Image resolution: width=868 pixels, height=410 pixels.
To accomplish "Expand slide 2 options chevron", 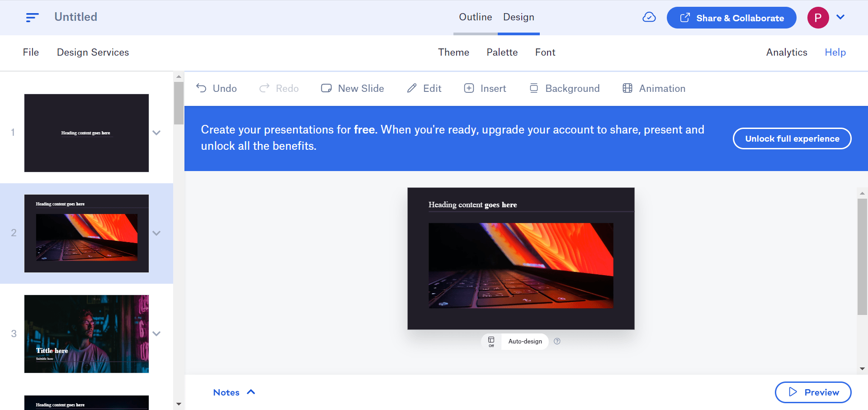I will pyautogui.click(x=156, y=233).
